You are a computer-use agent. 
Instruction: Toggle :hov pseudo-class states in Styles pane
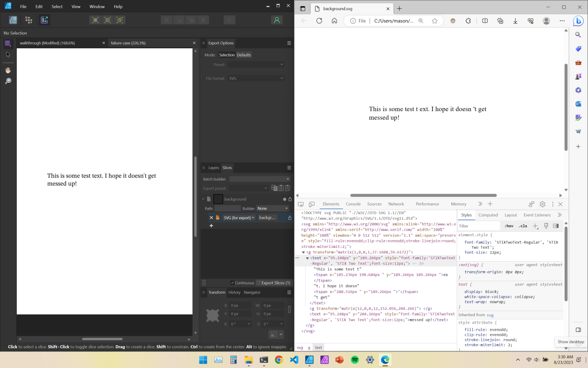pos(508,226)
